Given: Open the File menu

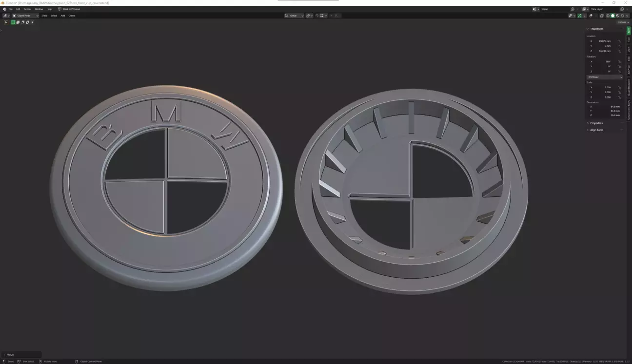Looking at the screenshot, I should pos(11,9).
